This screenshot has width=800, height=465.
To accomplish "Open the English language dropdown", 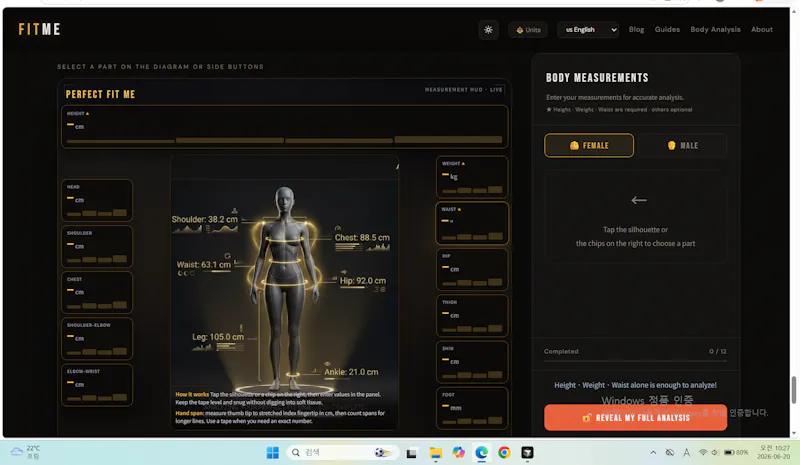I will coord(588,30).
